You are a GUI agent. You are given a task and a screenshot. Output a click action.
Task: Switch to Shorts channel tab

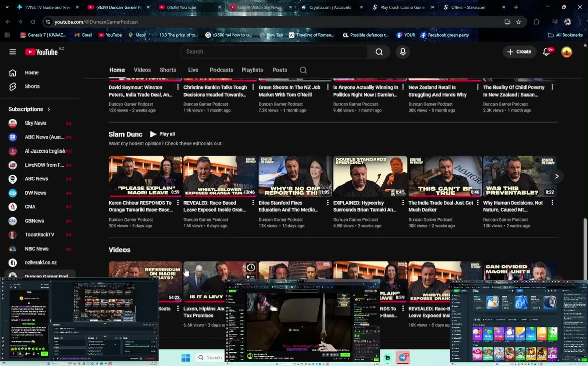(168, 70)
